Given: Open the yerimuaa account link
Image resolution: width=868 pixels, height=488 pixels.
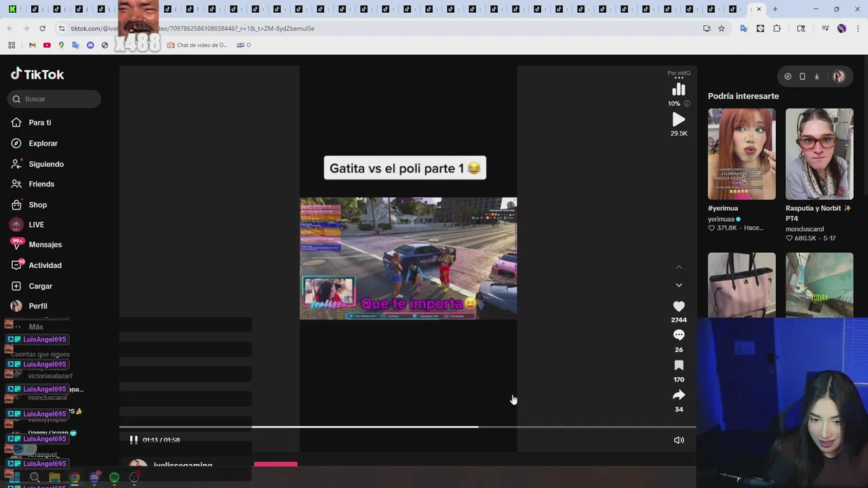Looking at the screenshot, I should (721, 219).
